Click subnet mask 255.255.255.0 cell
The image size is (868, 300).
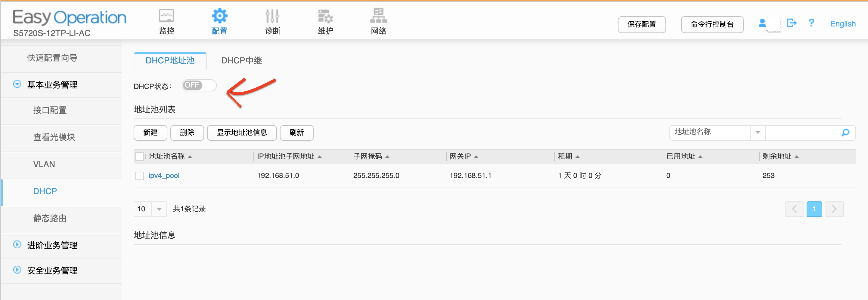click(376, 176)
